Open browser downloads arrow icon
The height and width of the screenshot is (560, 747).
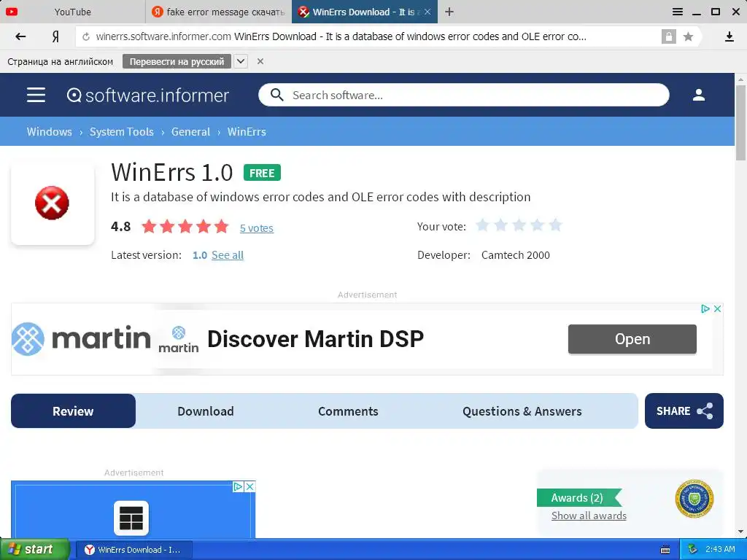(729, 36)
